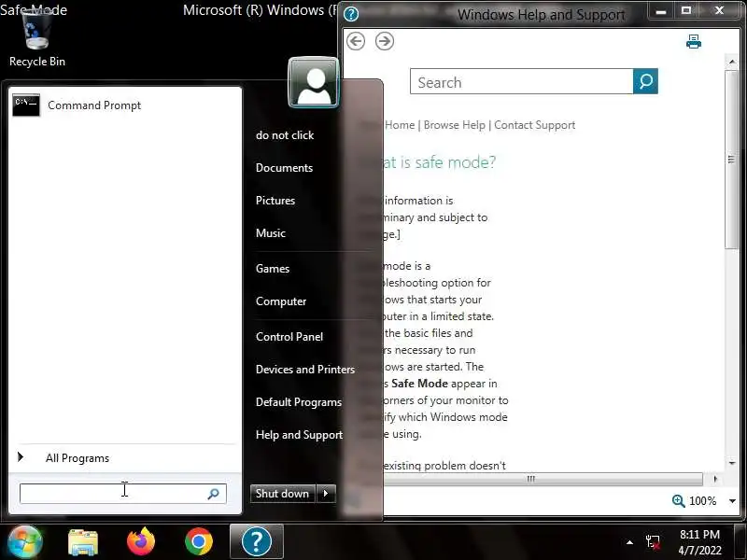Click the Help Search text box
This screenshot has width=747, height=560.
click(x=522, y=81)
